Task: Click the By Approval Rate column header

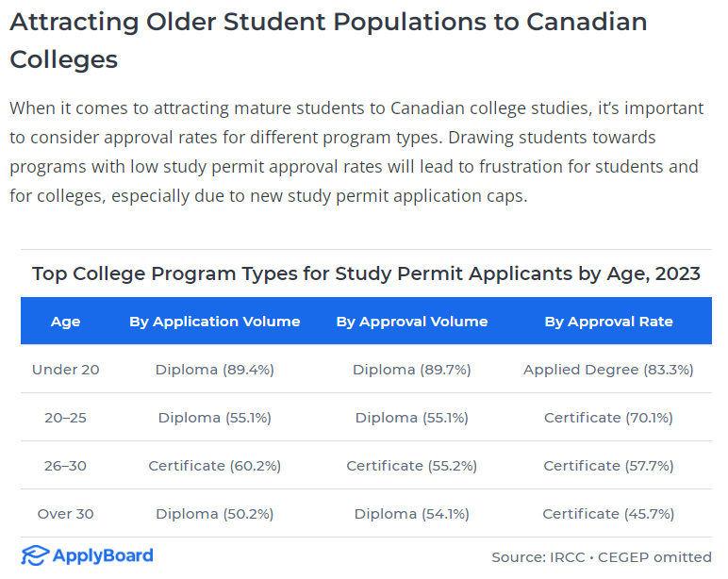Action: point(609,322)
